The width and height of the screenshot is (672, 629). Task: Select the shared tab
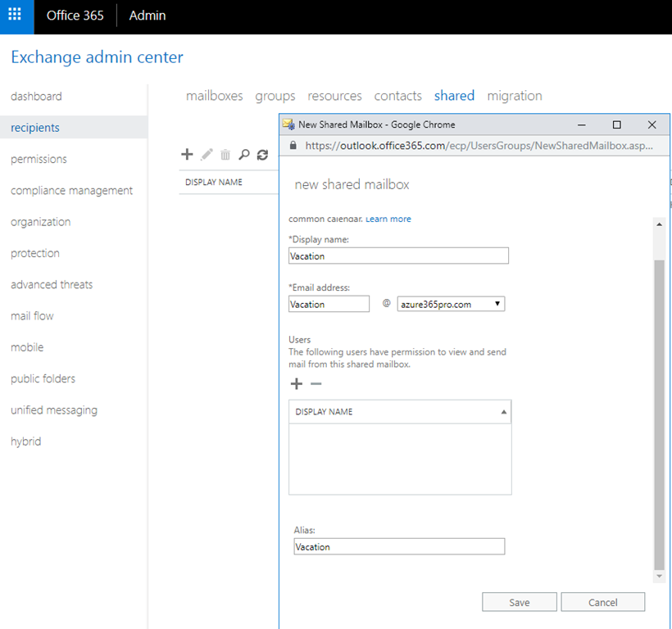[x=454, y=96]
